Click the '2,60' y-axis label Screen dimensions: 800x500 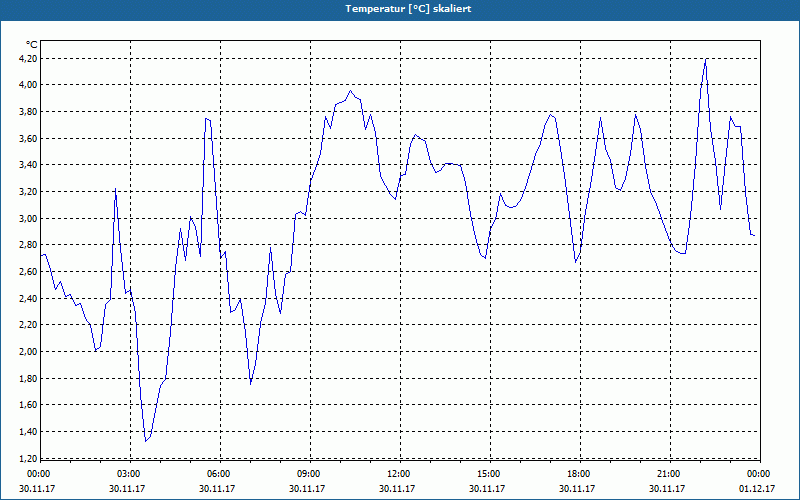tap(29, 272)
